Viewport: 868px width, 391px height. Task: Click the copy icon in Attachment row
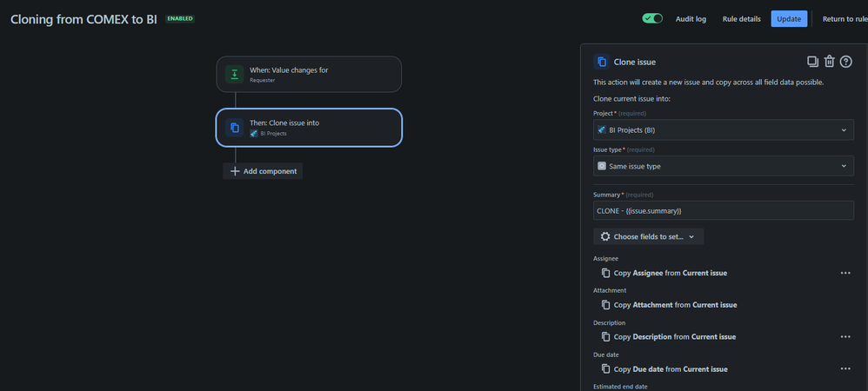pyautogui.click(x=606, y=305)
